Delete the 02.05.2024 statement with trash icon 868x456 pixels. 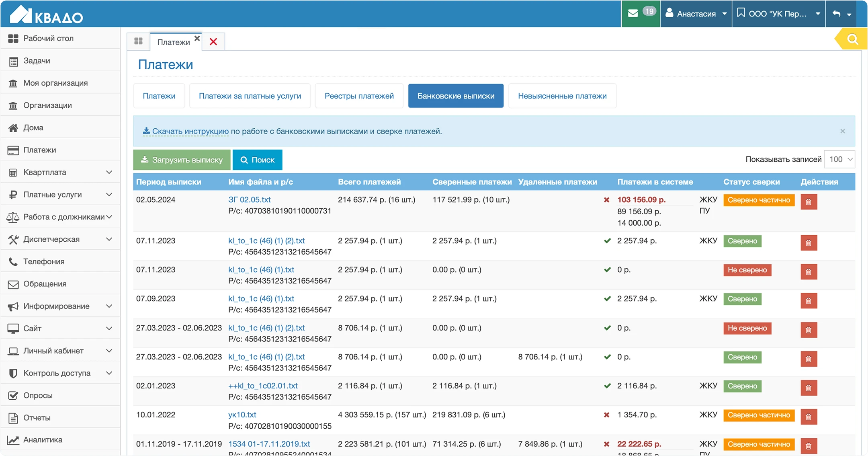[x=809, y=202]
